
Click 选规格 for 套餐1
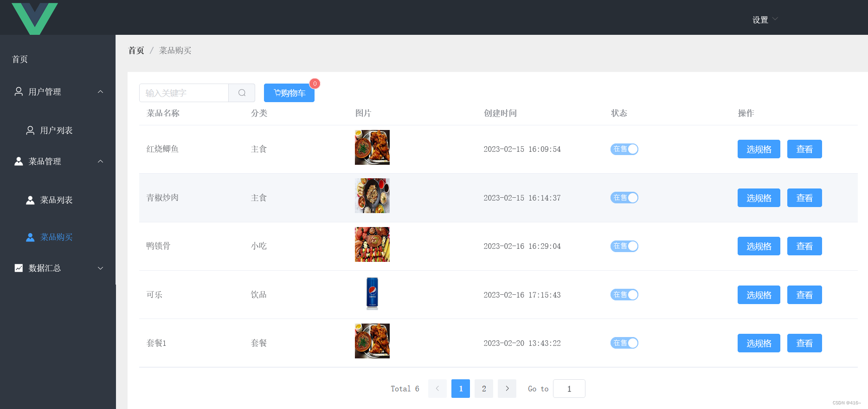pyautogui.click(x=759, y=343)
